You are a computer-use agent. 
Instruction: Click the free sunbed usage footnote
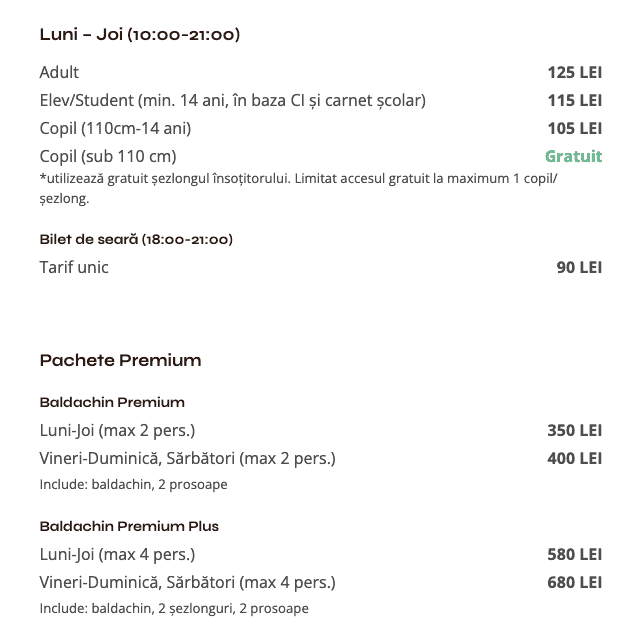click(x=298, y=188)
